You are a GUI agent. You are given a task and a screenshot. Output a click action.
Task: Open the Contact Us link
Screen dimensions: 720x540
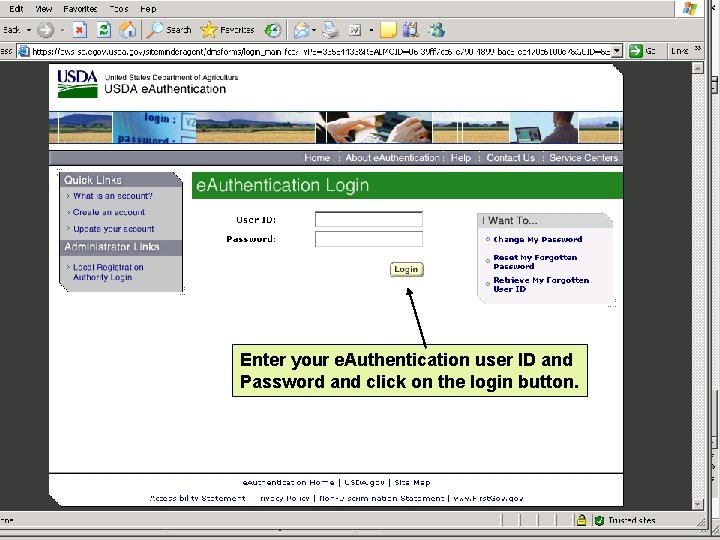(x=511, y=158)
